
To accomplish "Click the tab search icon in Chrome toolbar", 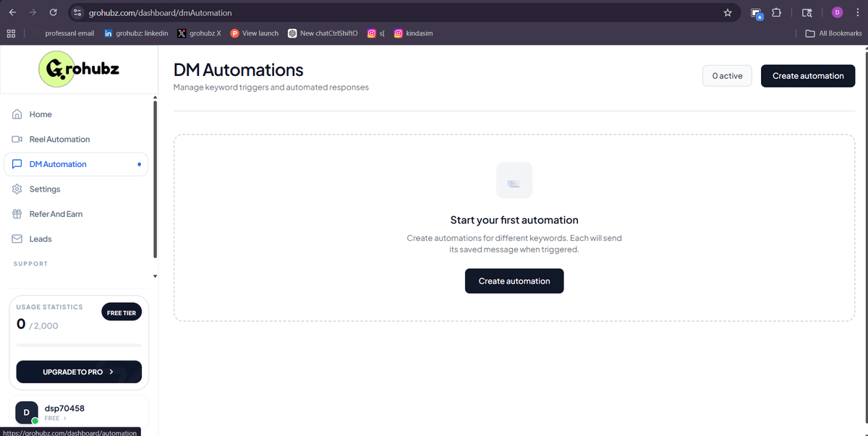I will coord(807,12).
